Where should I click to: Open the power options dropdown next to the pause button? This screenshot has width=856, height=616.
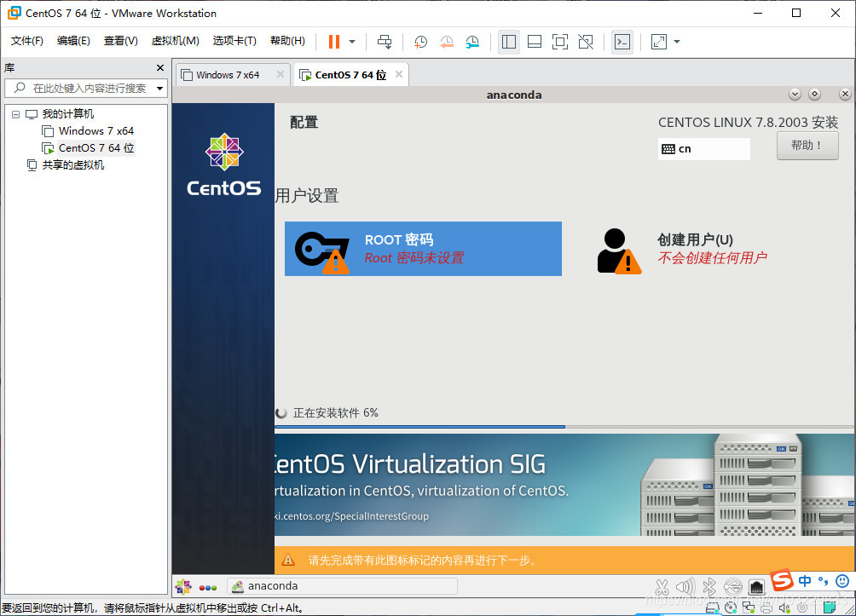point(352,42)
